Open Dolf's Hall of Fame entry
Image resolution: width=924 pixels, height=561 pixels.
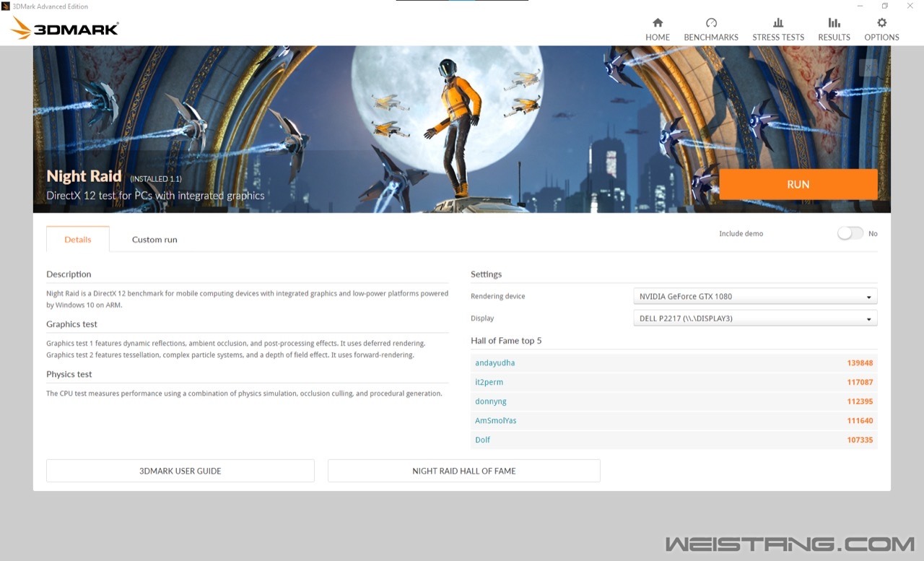483,440
